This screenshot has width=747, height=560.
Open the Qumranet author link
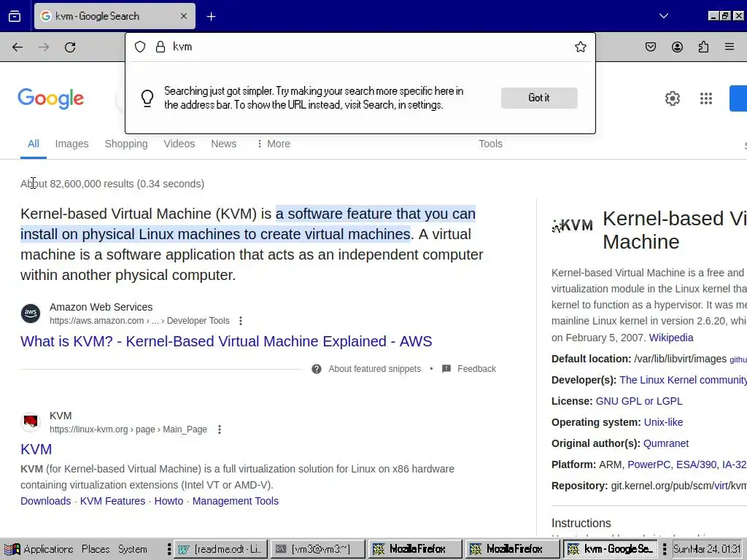coord(665,443)
